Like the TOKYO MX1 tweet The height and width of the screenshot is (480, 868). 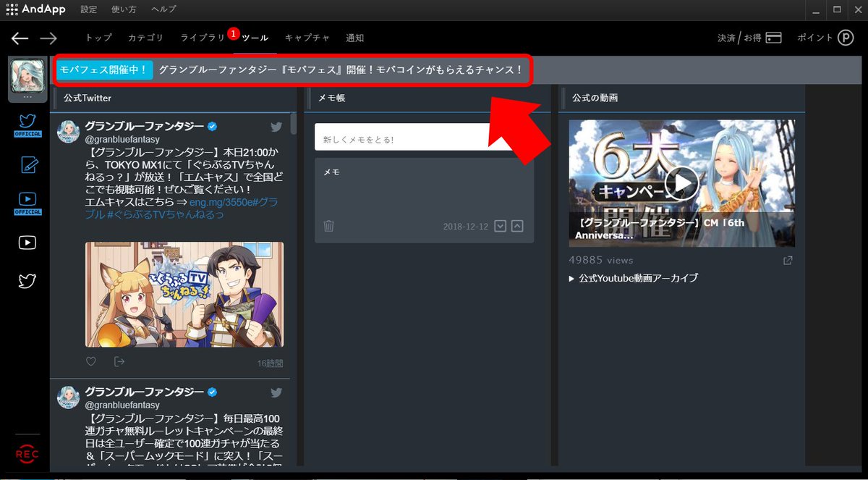click(x=91, y=362)
